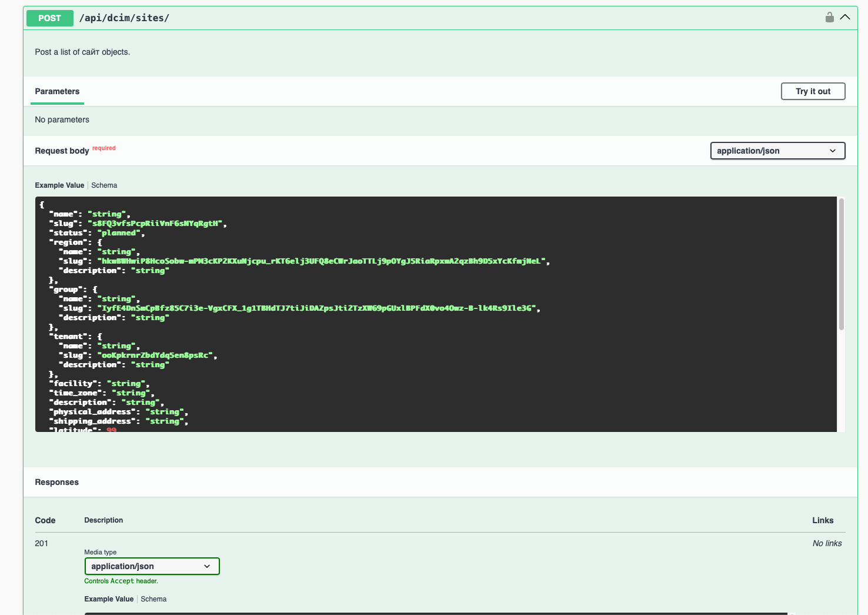Click the "status": "planned" line
Screen dimensions: 868x615
(97, 233)
